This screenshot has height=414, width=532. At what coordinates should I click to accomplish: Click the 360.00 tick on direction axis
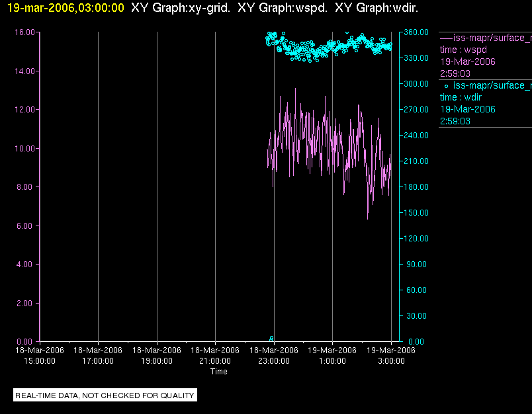coord(416,32)
